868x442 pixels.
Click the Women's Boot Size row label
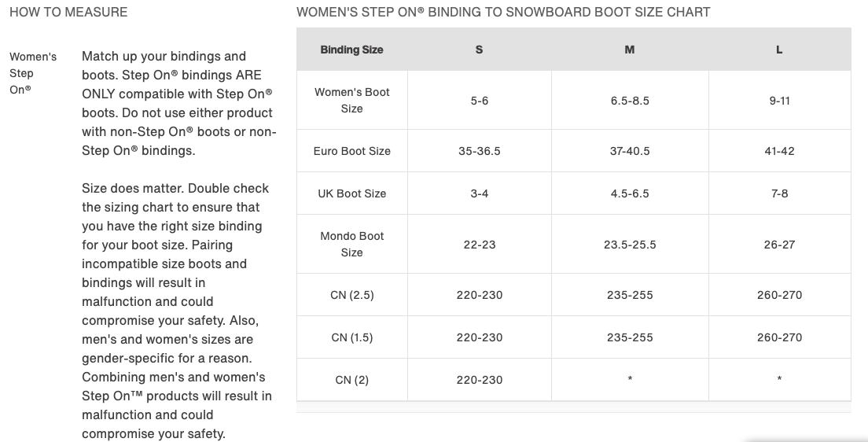[351, 100]
